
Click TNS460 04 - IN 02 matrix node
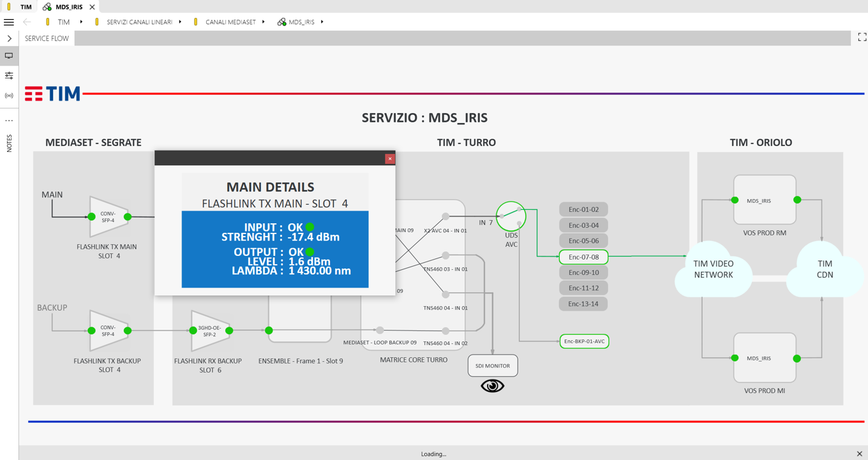coord(445,330)
